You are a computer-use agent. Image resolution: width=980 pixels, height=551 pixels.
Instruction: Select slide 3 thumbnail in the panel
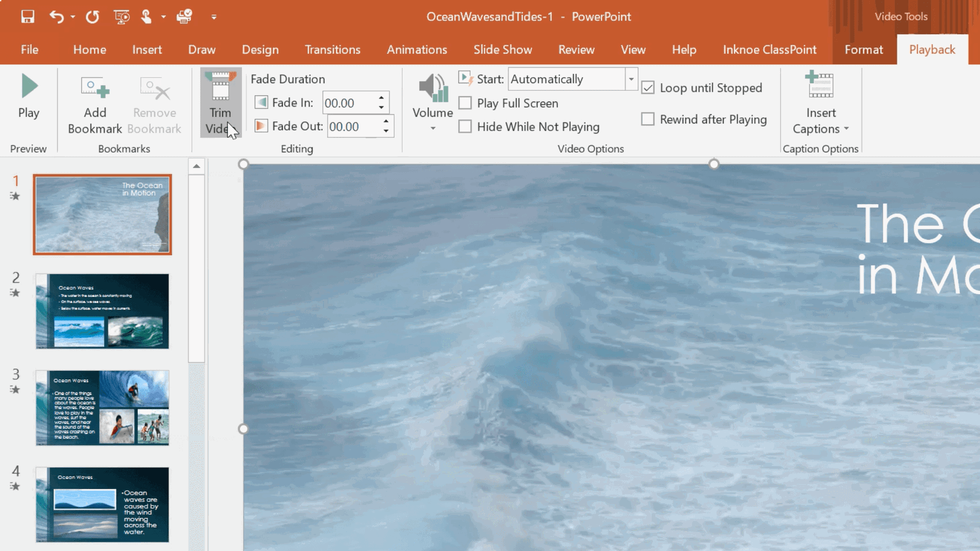[x=102, y=407]
